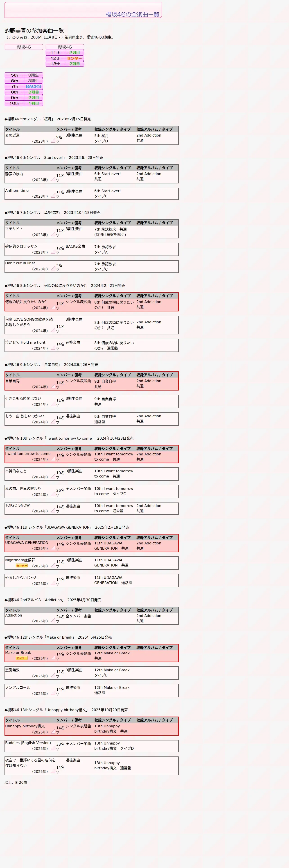Click the pink triangle icon for 確信的クロワッサン
289x868 pixels.
pos(53,251)
